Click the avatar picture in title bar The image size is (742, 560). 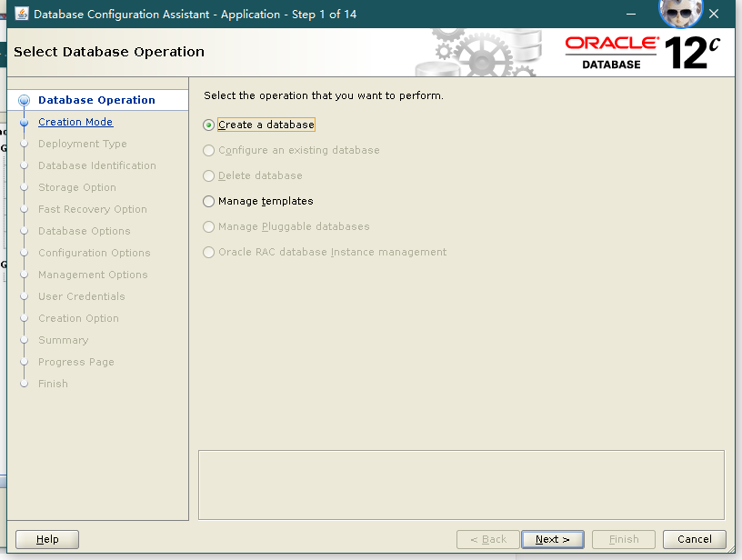click(x=680, y=11)
